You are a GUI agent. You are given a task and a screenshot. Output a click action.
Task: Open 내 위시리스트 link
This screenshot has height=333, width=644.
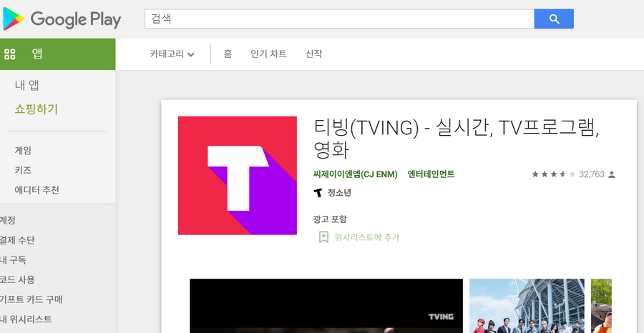pos(26,319)
